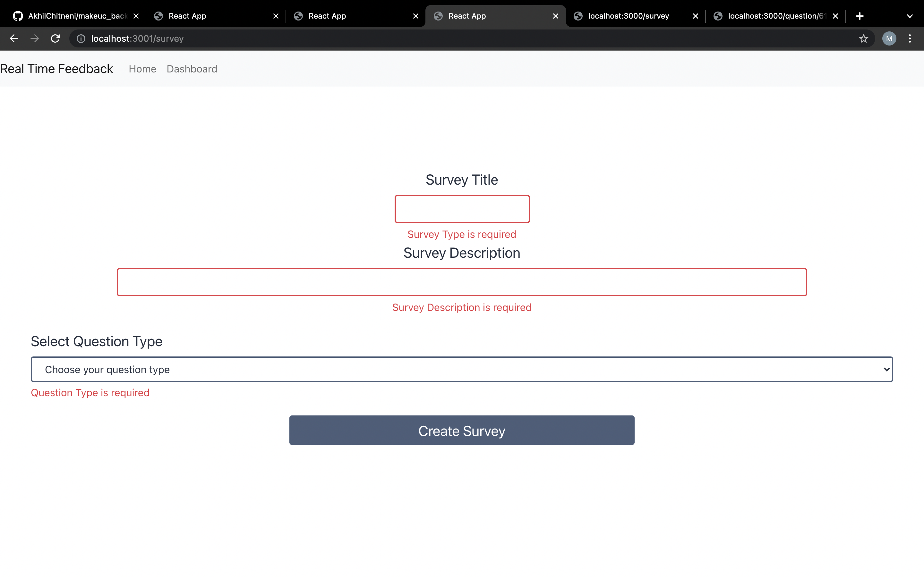Open the Dashboard navigation link

(192, 69)
